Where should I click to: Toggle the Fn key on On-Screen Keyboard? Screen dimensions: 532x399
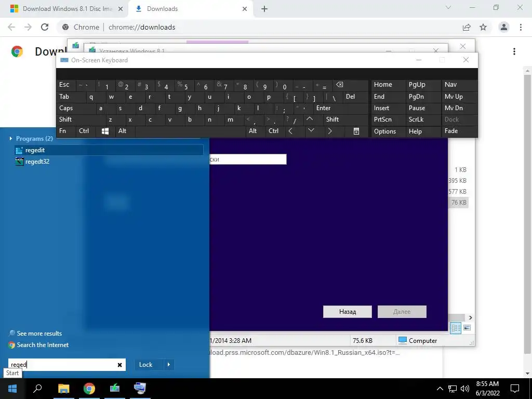(66, 131)
